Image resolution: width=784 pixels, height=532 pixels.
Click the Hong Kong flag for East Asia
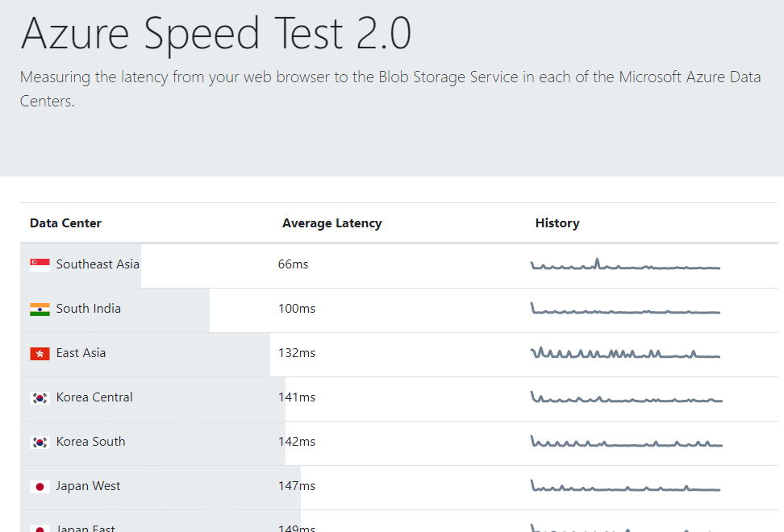(40, 352)
